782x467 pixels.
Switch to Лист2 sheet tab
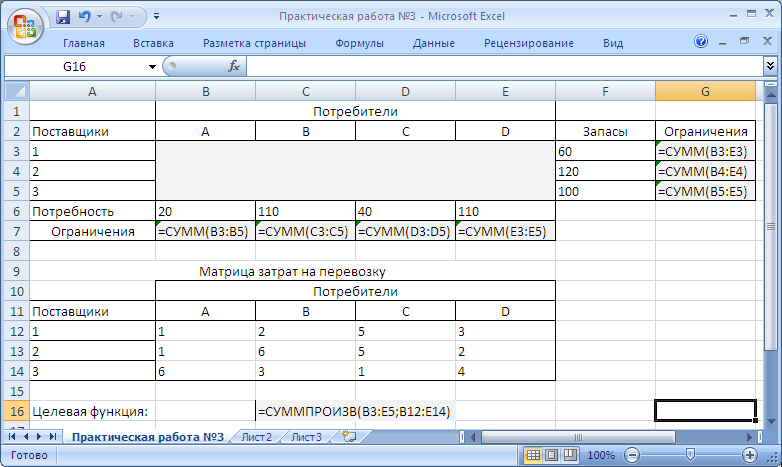tap(256, 437)
